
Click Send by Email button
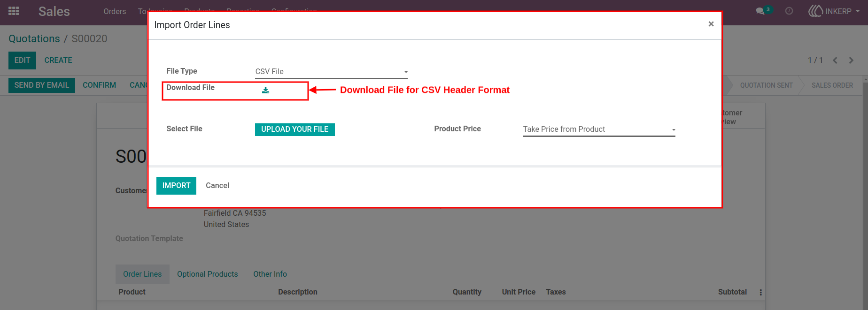(x=42, y=85)
